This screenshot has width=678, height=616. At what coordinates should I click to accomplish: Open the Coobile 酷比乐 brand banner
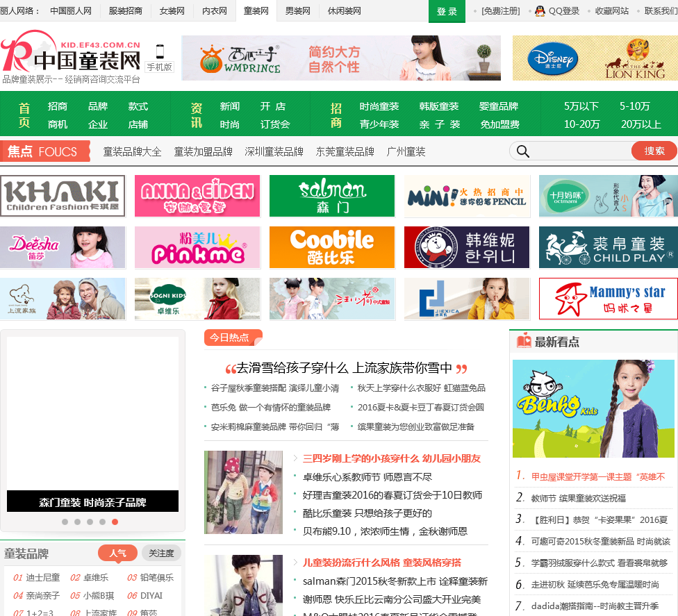pos(332,247)
